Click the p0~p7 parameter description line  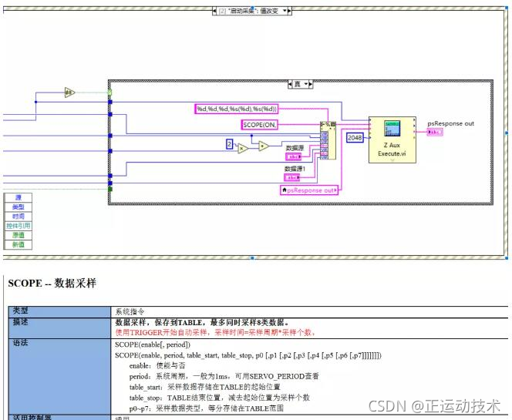[207, 408]
